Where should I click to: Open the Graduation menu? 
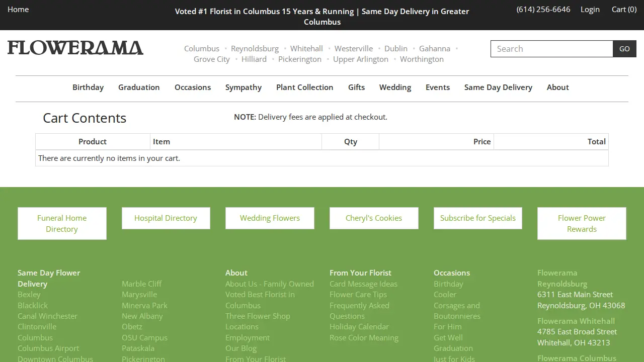pos(139,87)
